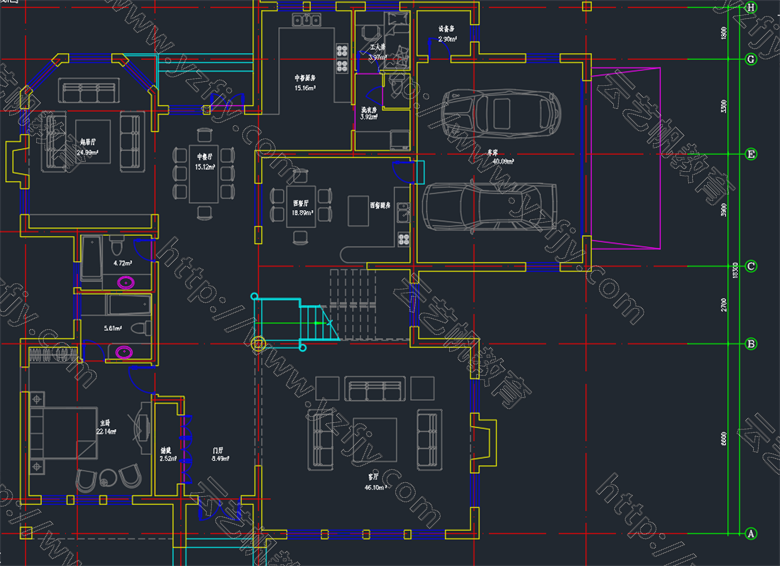Click the 46.10m² living room area label
Screen dimensions: 780x566
[x=376, y=487]
